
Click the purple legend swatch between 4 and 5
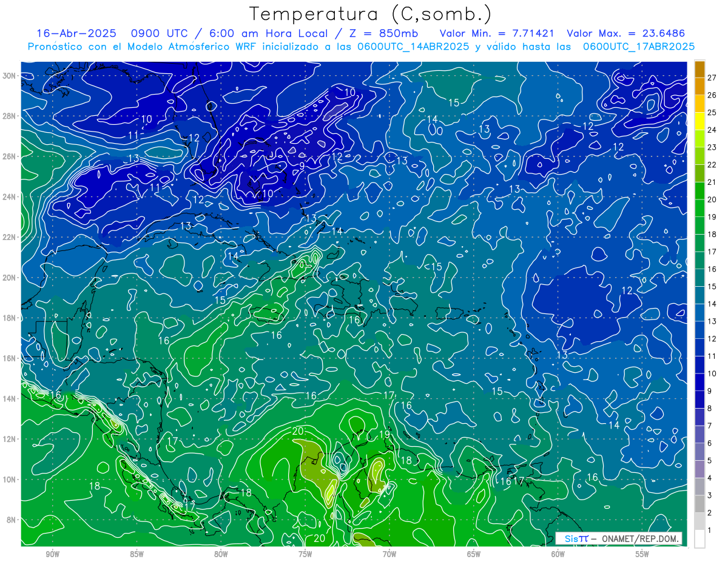699,469
